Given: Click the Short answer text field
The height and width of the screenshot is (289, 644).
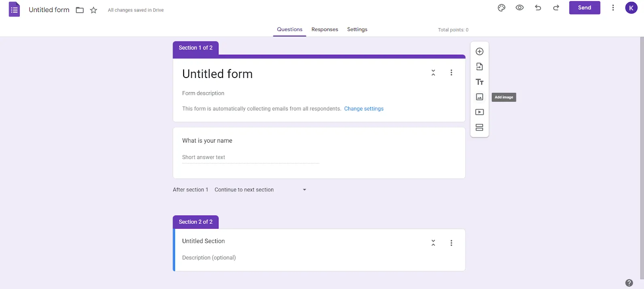Looking at the screenshot, I should (x=251, y=158).
